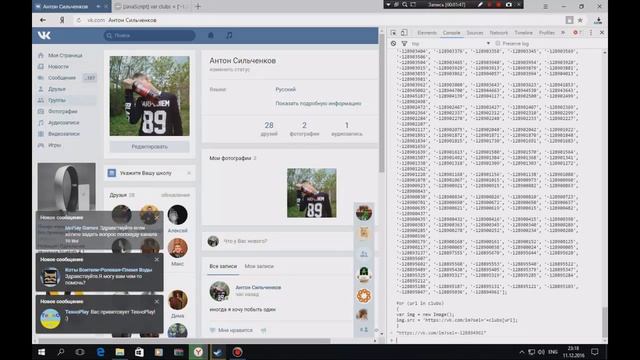Screen dimensions: 640x360
Task: Enable the "Preserve log" checkbox
Action: tap(498, 43)
